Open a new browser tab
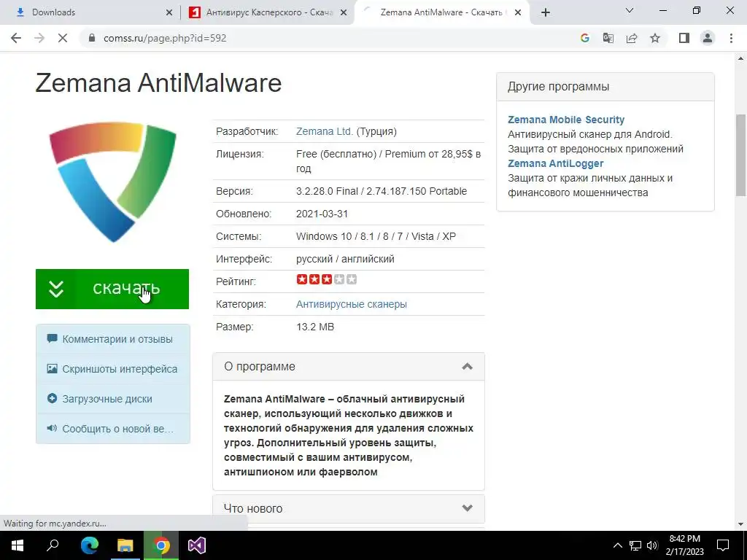The image size is (747, 560). click(546, 12)
